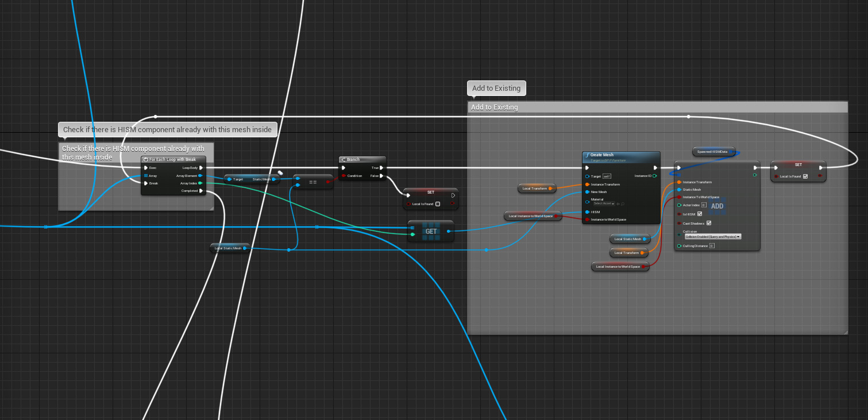Image resolution: width=868 pixels, height=420 pixels.
Task: Toggle Local Is Found on the right SET node
Action: tap(805, 176)
